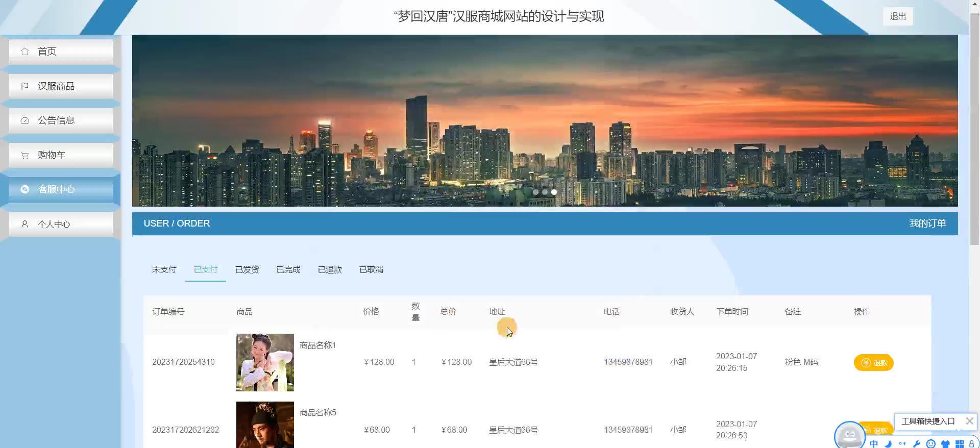
Task: Click the ¥68.00 price cell
Action: tap(377, 430)
